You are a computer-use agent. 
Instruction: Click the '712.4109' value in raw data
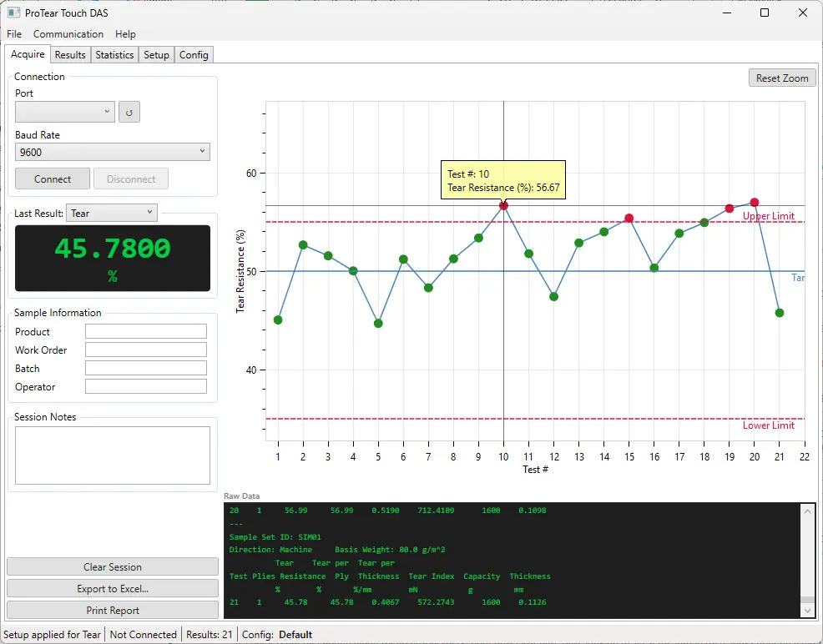(436, 511)
